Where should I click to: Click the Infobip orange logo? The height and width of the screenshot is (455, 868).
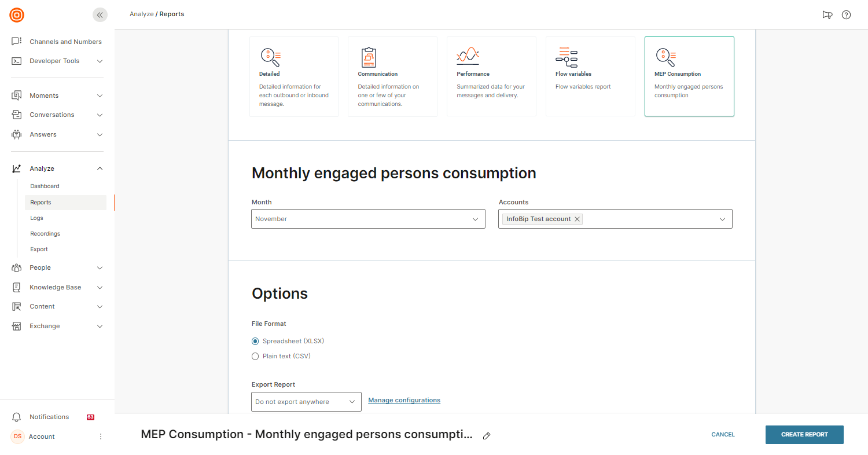tap(17, 15)
